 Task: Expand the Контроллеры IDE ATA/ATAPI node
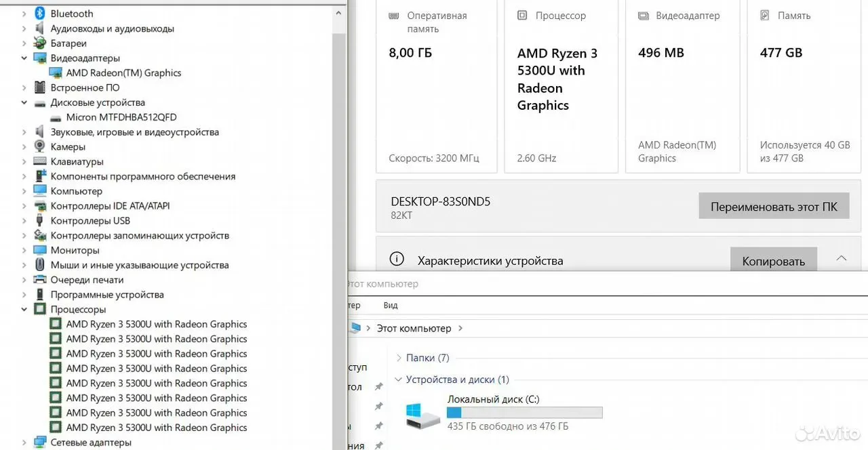click(x=24, y=206)
